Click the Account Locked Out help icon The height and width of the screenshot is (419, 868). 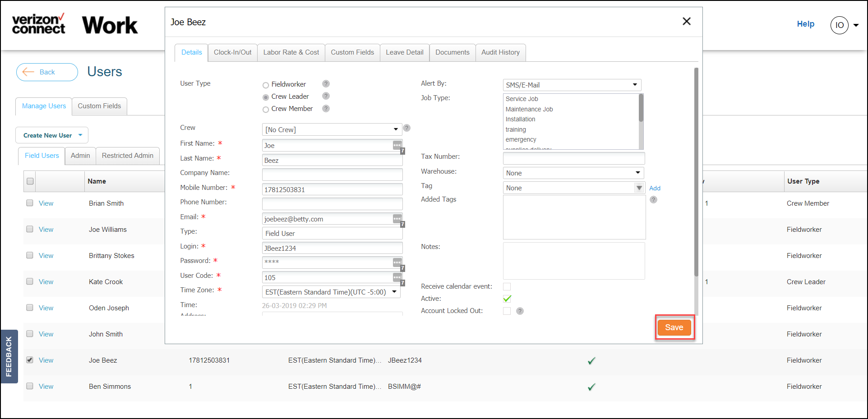click(x=520, y=311)
